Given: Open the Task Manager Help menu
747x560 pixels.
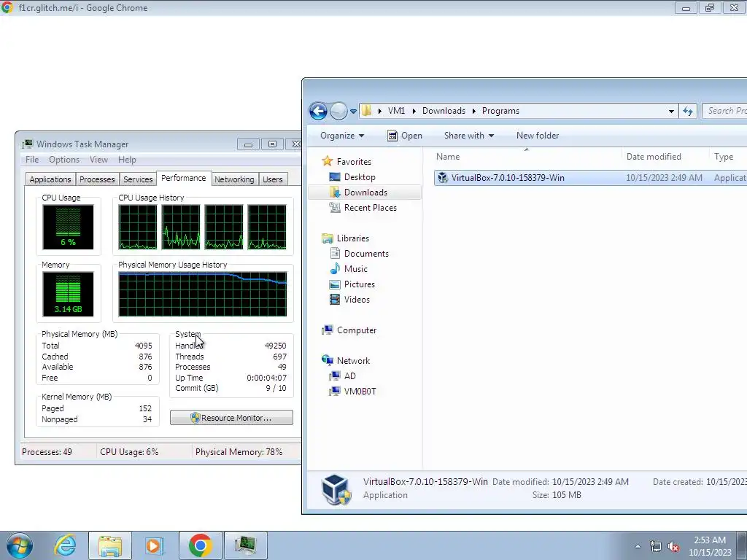Looking at the screenshot, I should point(127,160).
